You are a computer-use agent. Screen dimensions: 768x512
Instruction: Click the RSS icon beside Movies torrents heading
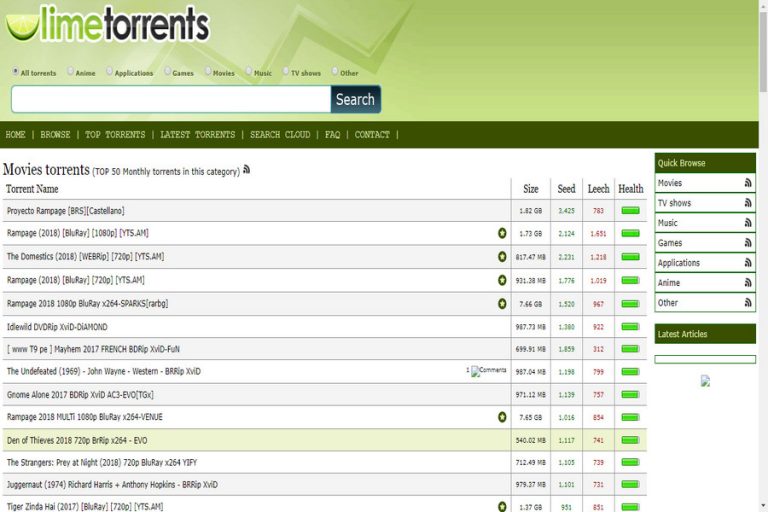click(247, 170)
